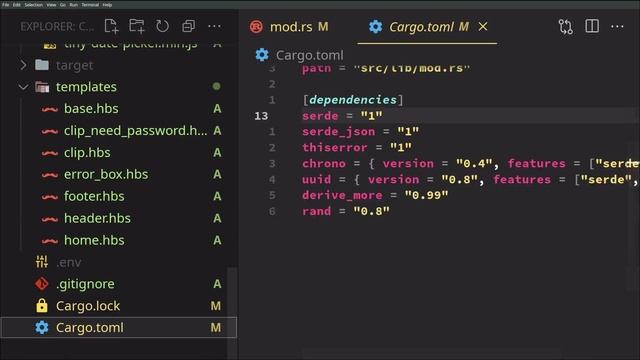Select Cargo.toml in the Explorer tree
640x360 pixels.
pyautogui.click(x=118, y=327)
